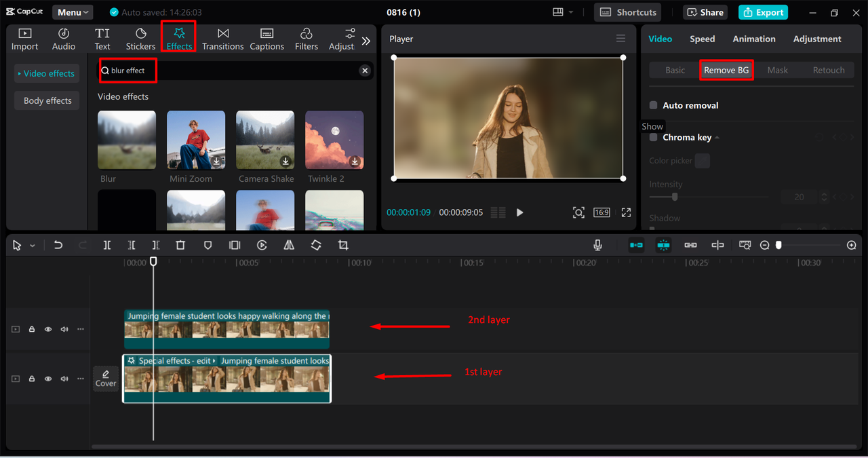
Task: Add a marker shield icon
Action: click(208, 245)
